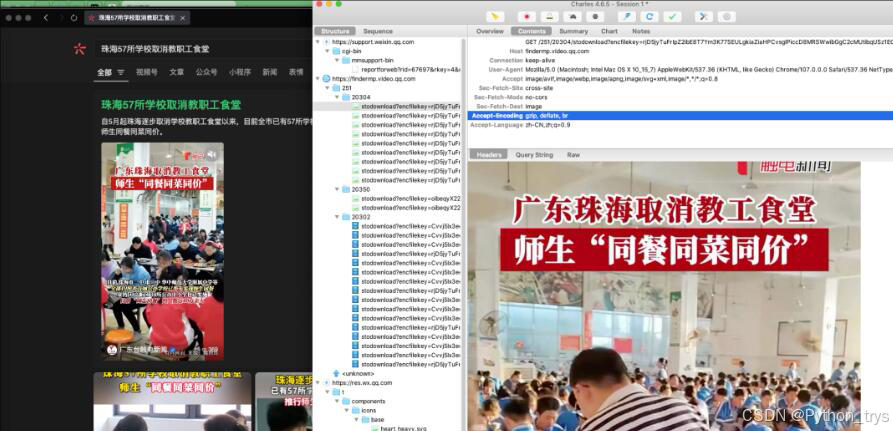
Task: Select the 视频号 search category tab
Action: click(x=147, y=72)
